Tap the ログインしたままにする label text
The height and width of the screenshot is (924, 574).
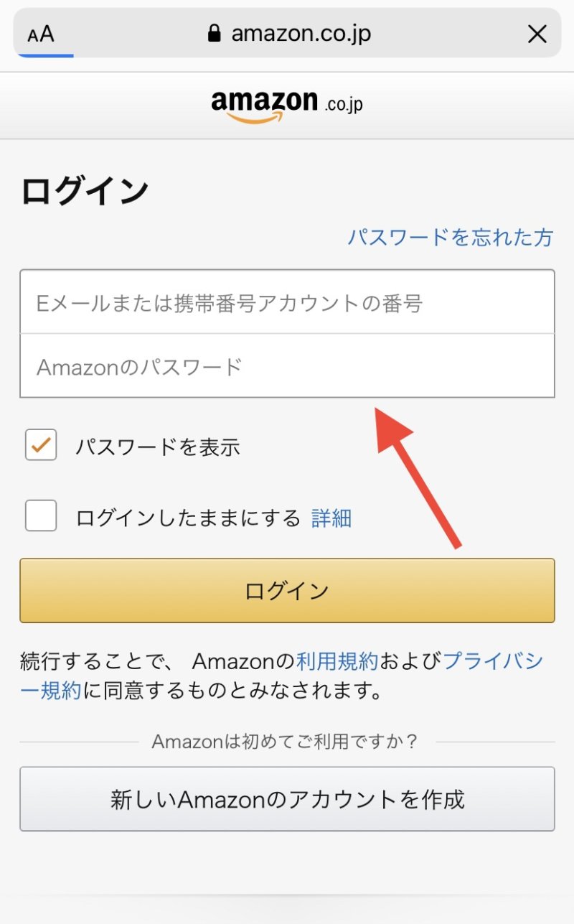pos(188,518)
